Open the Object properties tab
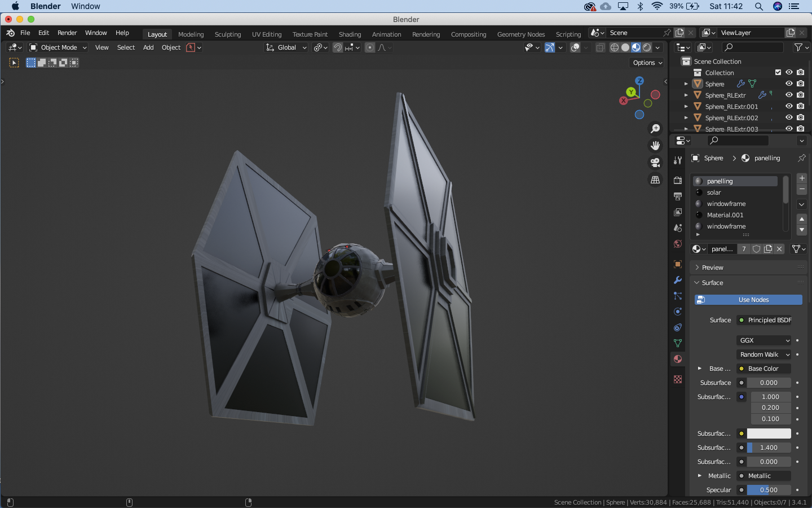812x508 pixels. tap(678, 264)
